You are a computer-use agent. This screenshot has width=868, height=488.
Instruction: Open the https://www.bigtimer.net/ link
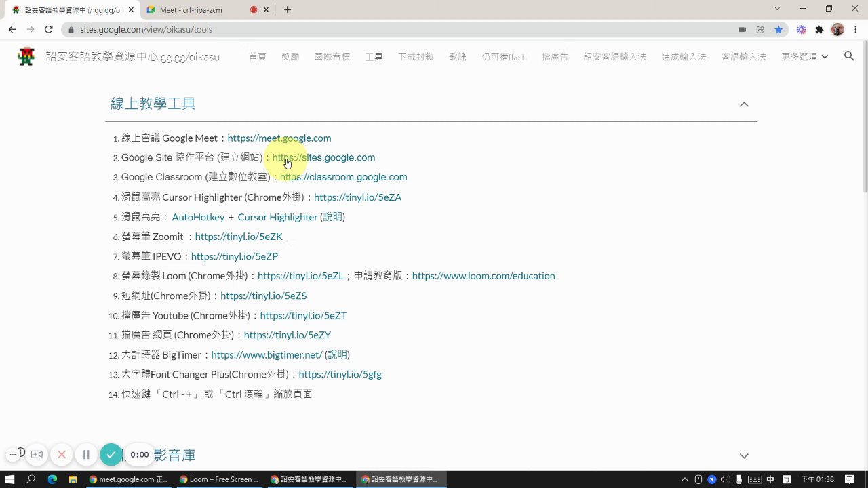click(x=267, y=354)
